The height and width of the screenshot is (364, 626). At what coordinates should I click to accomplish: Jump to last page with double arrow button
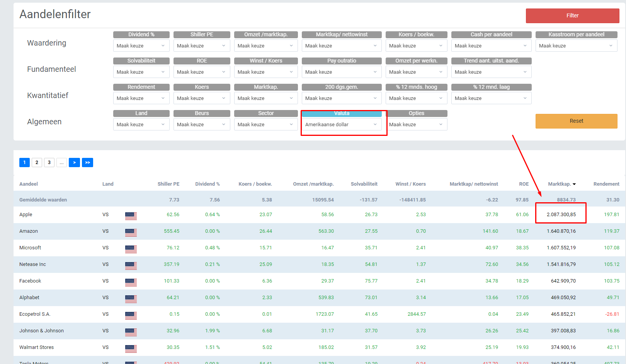coord(87,163)
